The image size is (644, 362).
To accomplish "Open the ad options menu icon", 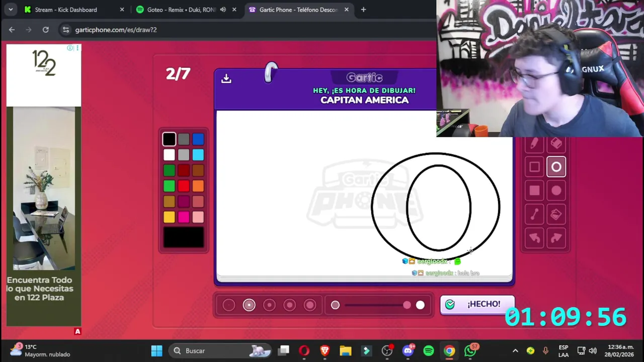I will tap(77, 48).
